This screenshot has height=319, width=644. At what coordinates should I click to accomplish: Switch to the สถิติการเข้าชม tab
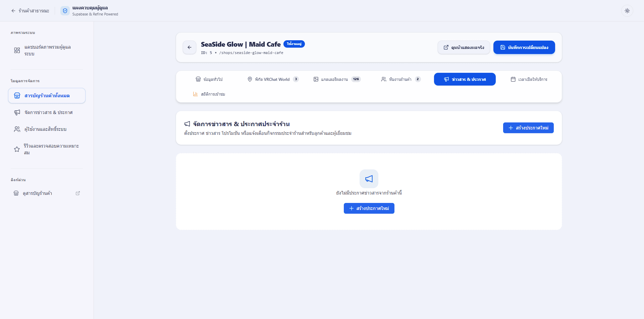(x=209, y=94)
